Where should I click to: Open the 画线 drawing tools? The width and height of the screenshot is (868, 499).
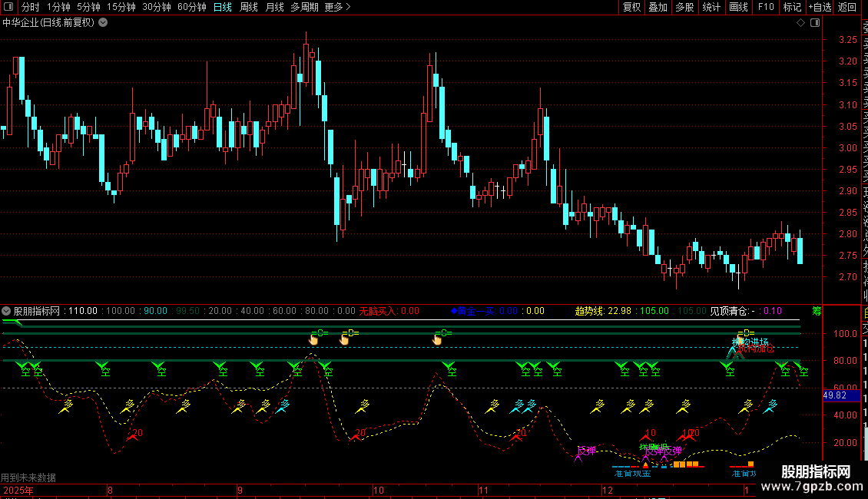738,7
